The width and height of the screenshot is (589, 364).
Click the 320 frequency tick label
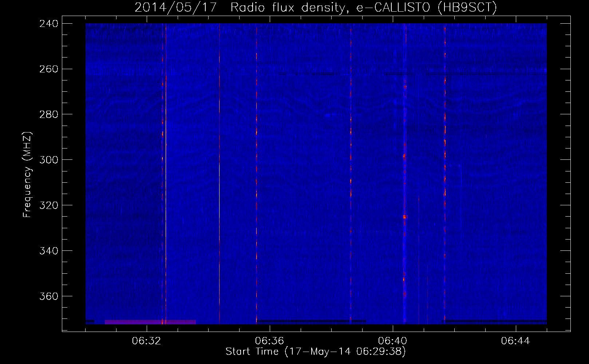click(49, 205)
